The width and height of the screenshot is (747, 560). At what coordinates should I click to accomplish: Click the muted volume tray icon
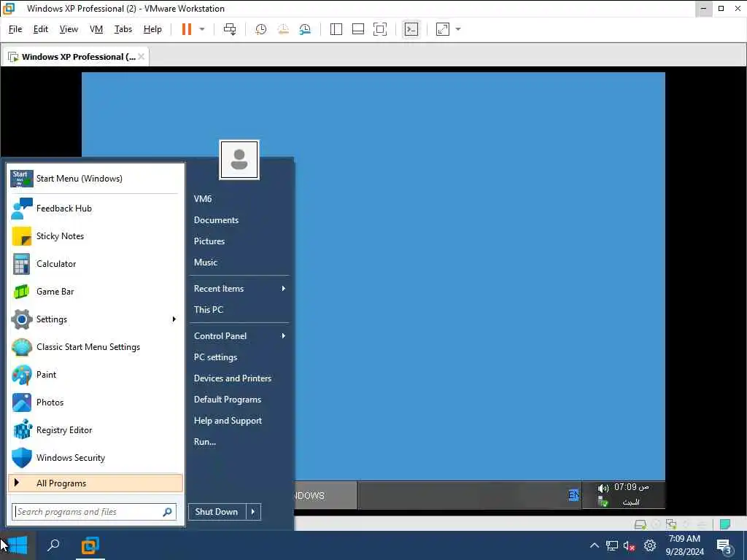pyautogui.click(x=629, y=546)
